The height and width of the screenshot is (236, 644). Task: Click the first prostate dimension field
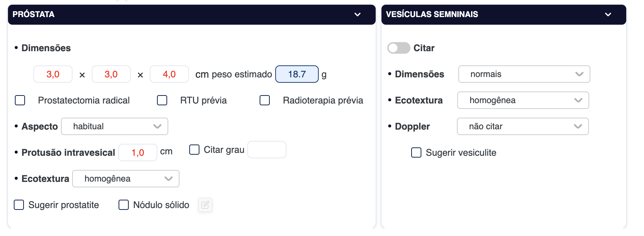pyautogui.click(x=53, y=74)
